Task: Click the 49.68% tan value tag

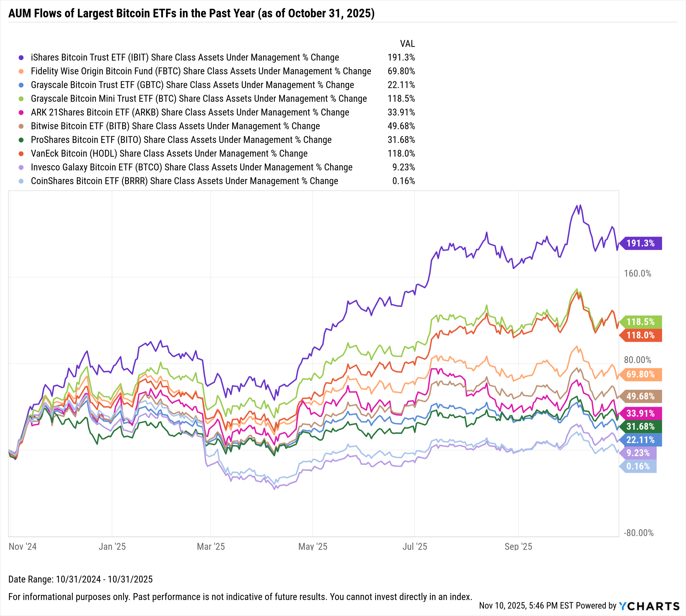Action: click(640, 396)
